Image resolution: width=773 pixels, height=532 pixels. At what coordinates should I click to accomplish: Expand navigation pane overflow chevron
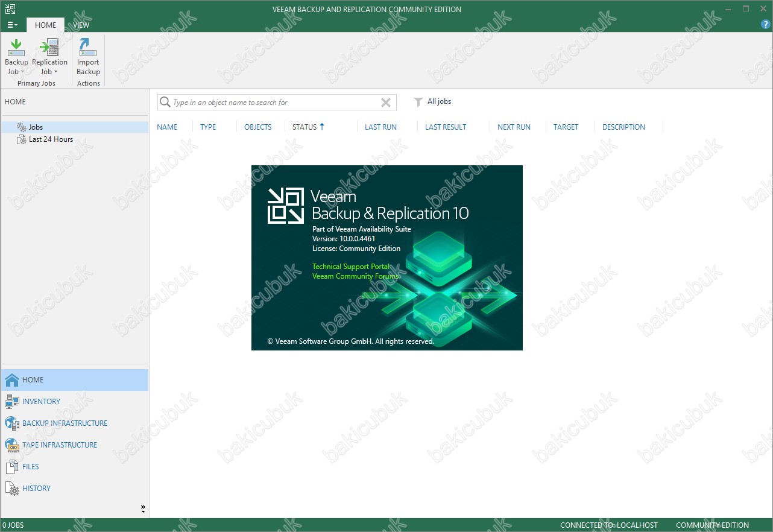point(143,508)
